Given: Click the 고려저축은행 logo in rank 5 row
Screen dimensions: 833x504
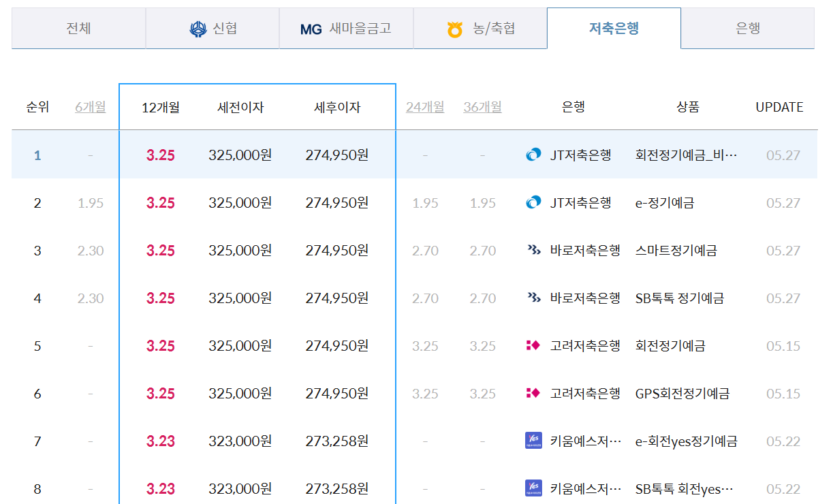Looking at the screenshot, I should (x=533, y=346).
